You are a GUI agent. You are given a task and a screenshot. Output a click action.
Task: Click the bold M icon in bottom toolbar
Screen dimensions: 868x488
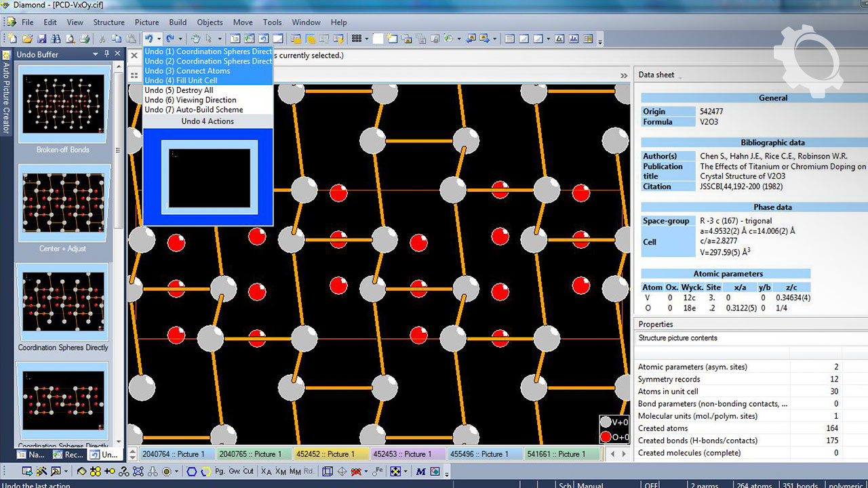pyautogui.click(x=420, y=471)
